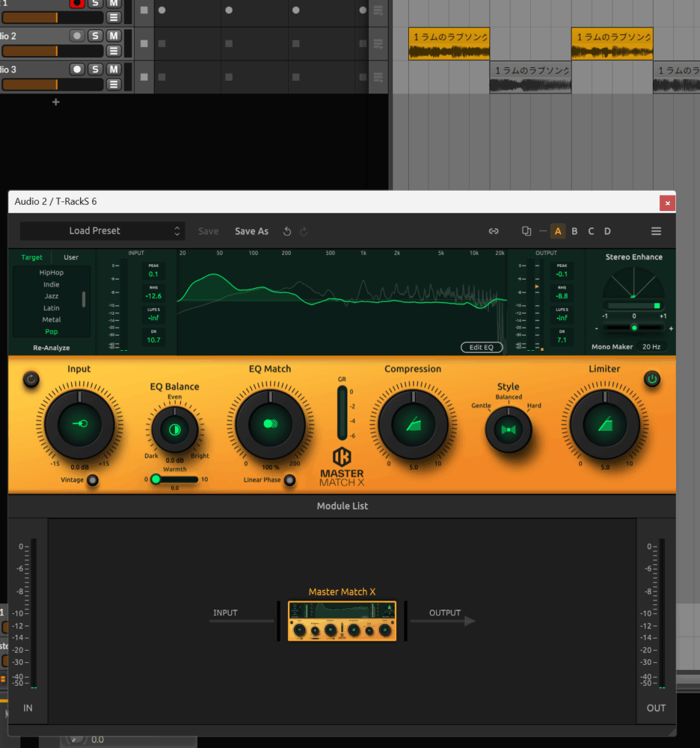The height and width of the screenshot is (748, 700).
Task: Click the reset circular arrow icon near Input
Action: [31, 380]
